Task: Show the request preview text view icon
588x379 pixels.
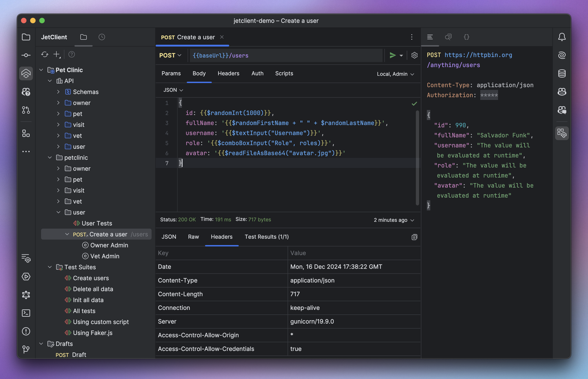Action: [x=430, y=37]
